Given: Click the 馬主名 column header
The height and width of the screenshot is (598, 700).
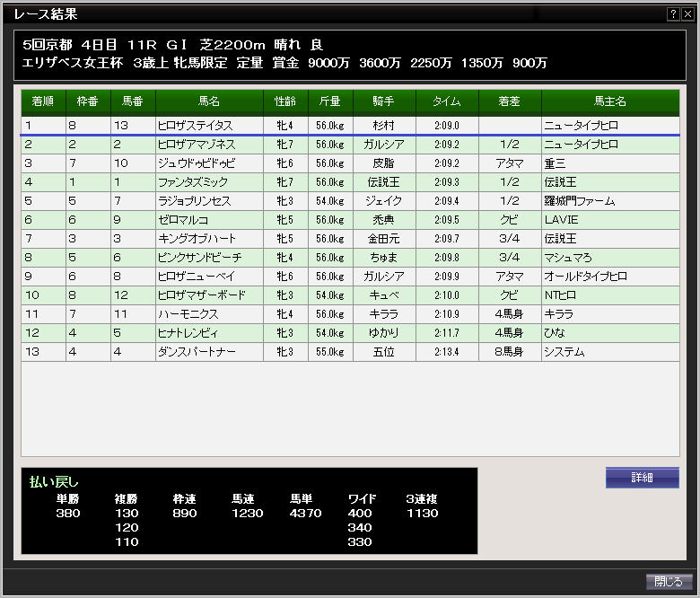Looking at the screenshot, I should [610, 101].
